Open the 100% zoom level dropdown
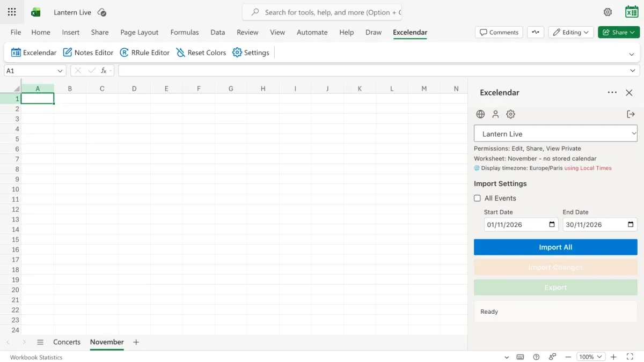This screenshot has width=644, height=362. click(591, 357)
